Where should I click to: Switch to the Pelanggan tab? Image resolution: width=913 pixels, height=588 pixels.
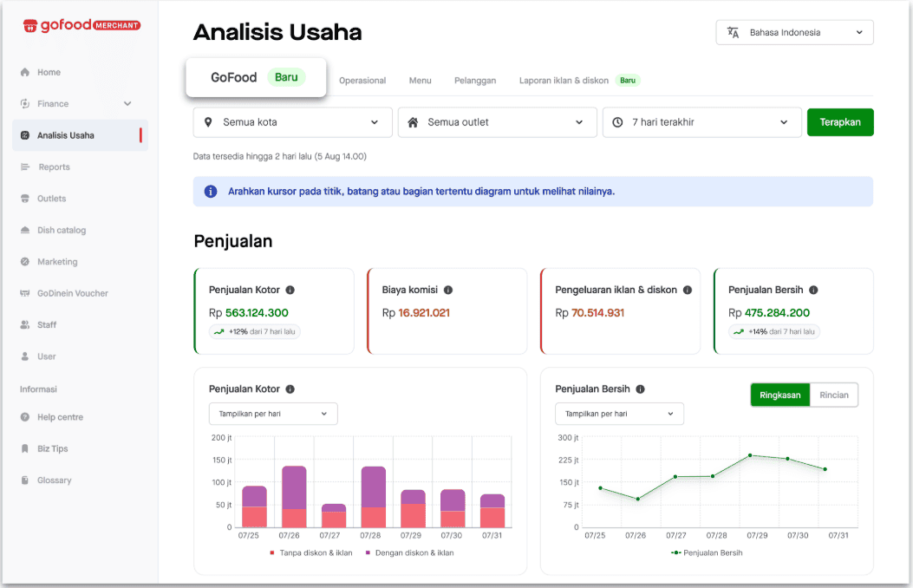pyautogui.click(x=475, y=81)
